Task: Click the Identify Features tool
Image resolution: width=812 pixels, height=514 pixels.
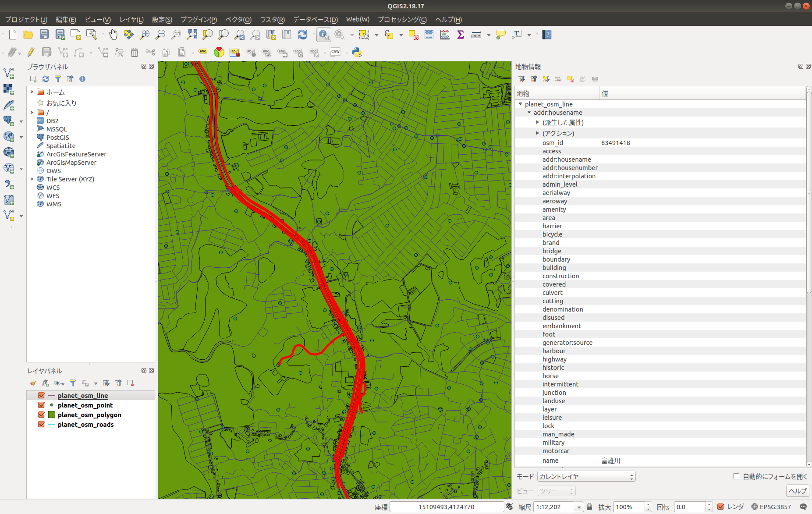Action: (x=324, y=35)
